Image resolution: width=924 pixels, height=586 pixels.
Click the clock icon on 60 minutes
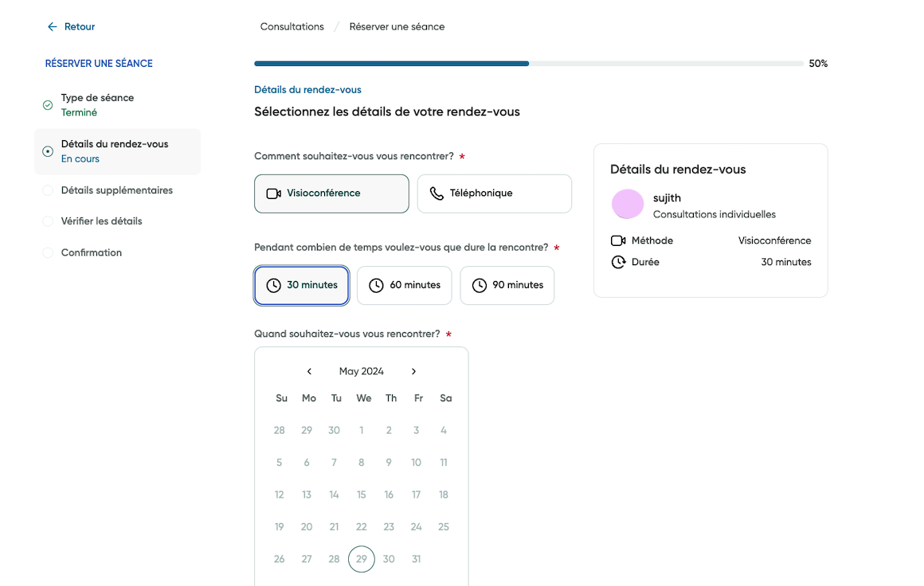point(376,286)
